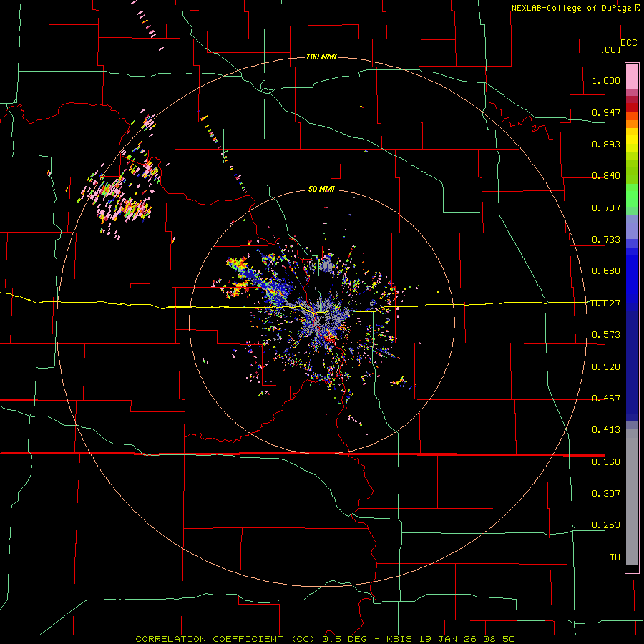Image resolution: width=644 pixels, height=644 pixels.
Task: Select the 1.000 value on the scale
Action: [x=606, y=80]
